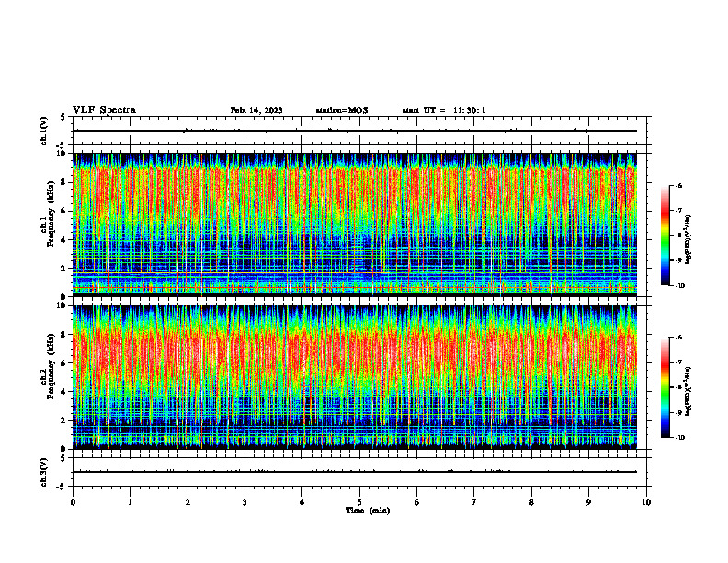Click the "ch.3(V)" waveform axis label
Image resolution: width=728 pixels, height=563 pixels.
tap(44, 472)
